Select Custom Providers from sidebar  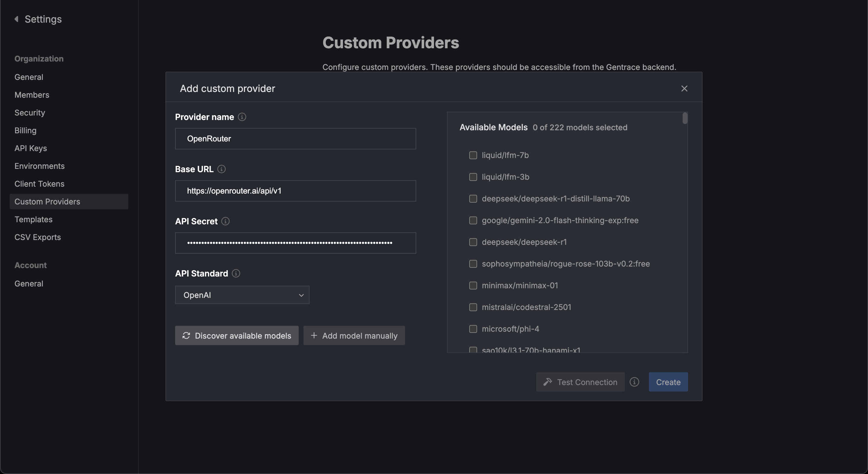point(47,201)
